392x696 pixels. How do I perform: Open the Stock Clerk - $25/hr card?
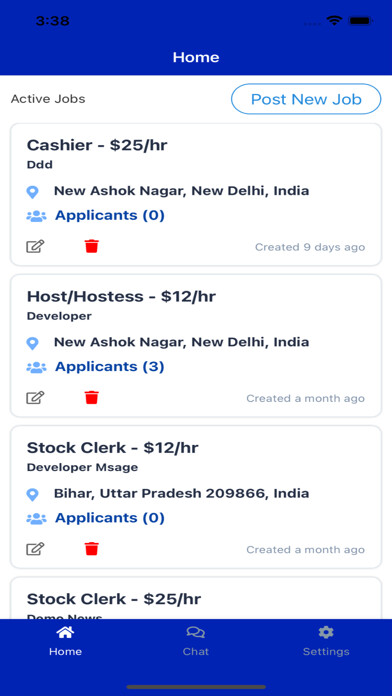(196, 598)
